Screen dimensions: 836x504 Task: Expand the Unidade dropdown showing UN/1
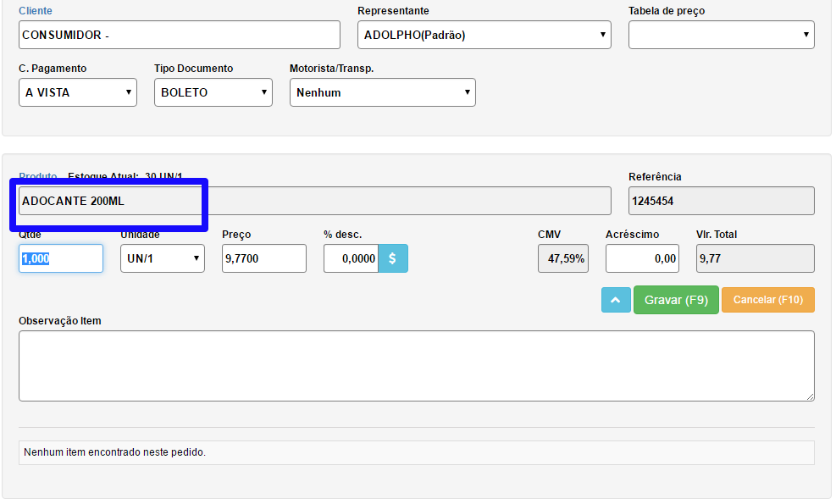(162, 258)
